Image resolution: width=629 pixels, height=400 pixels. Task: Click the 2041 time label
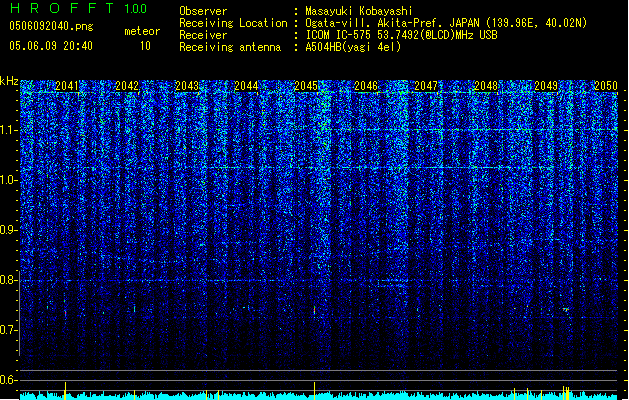tap(67, 86)
